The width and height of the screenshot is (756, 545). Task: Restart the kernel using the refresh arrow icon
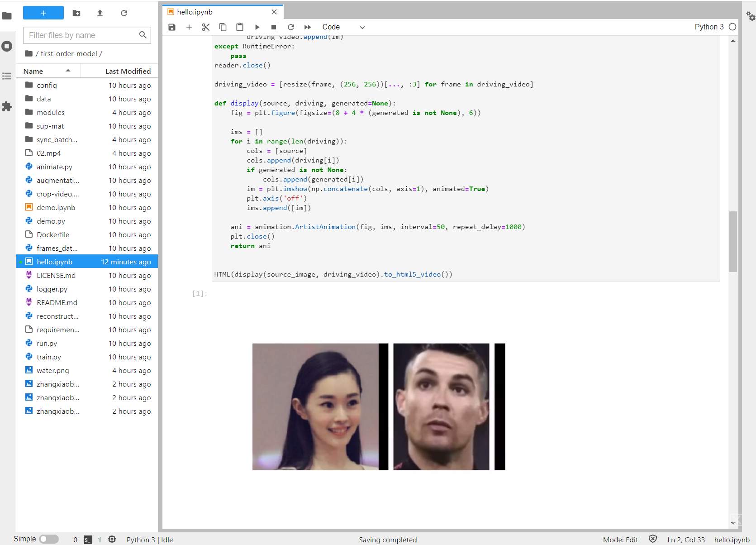(x=291, y=27)
